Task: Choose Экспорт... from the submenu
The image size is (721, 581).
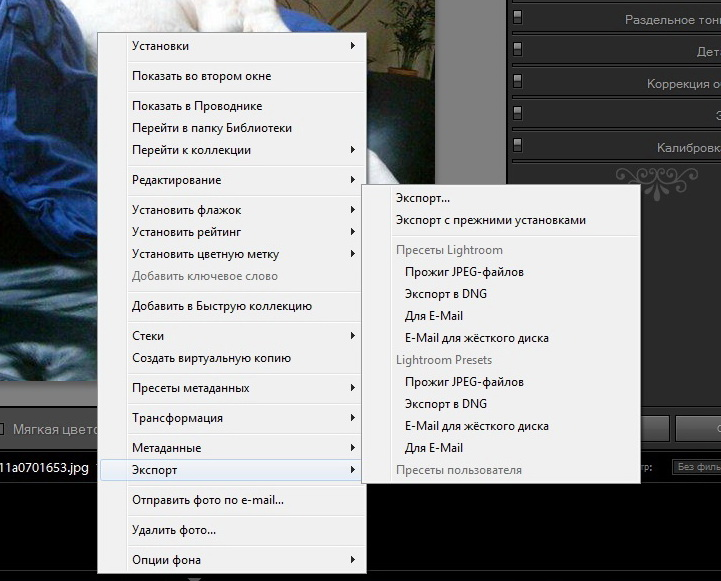Action: [423, 198]
